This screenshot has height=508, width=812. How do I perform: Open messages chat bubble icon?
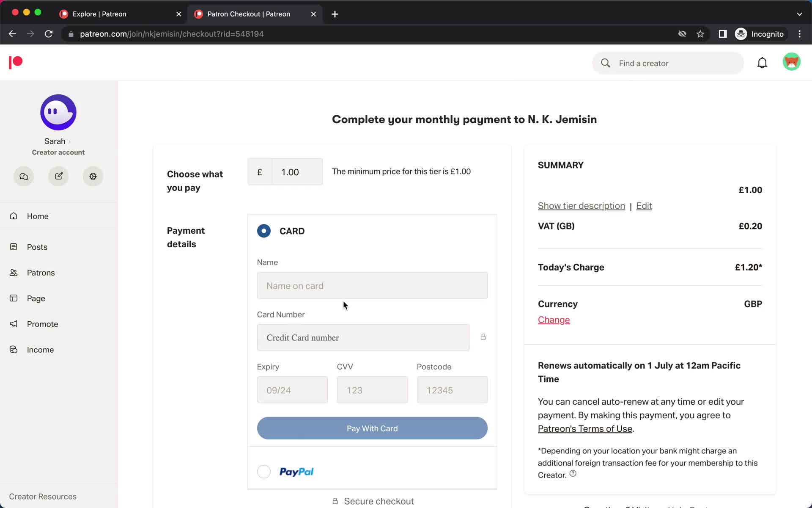point(24,176)
